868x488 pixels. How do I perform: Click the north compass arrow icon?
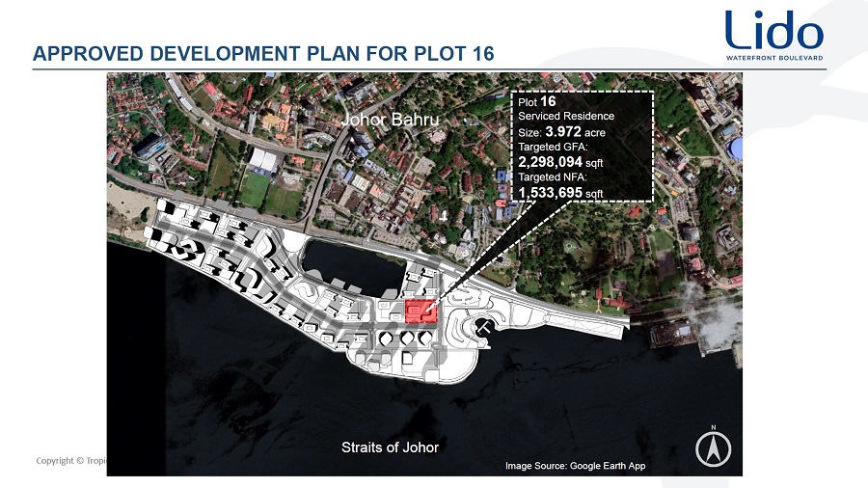(713, 448)
